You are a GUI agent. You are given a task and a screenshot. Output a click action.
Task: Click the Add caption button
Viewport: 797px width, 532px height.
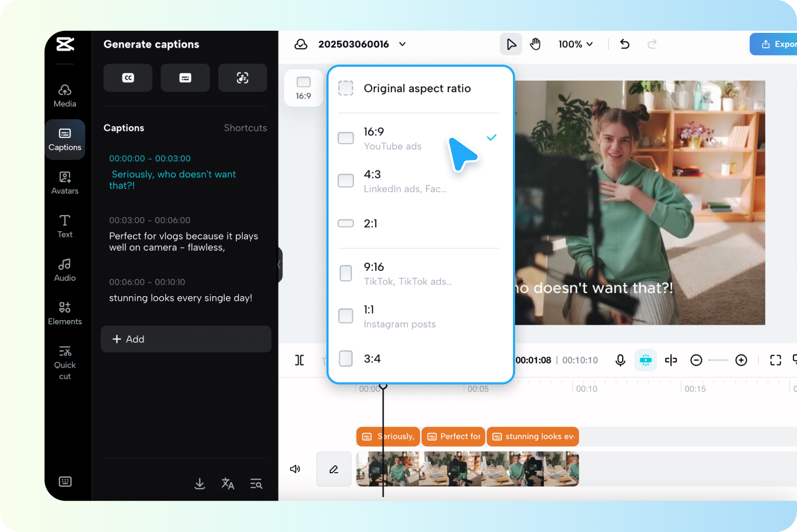click(185, 339)
